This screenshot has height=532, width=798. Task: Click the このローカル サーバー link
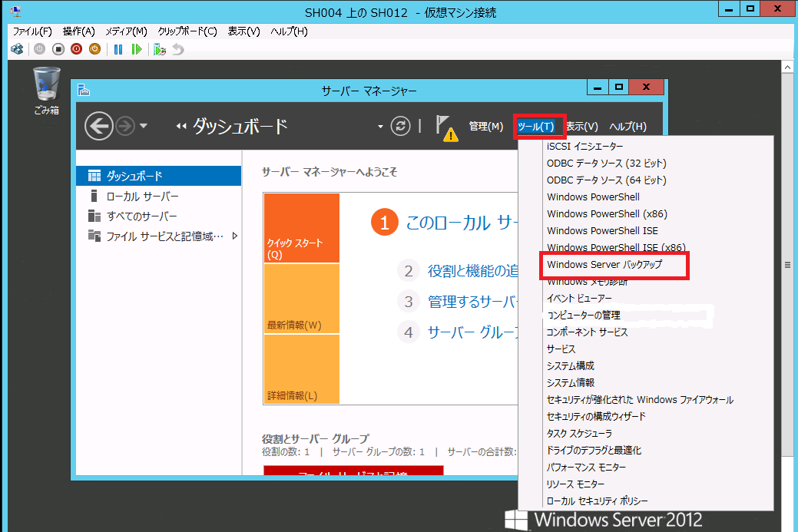coord(461,223)
